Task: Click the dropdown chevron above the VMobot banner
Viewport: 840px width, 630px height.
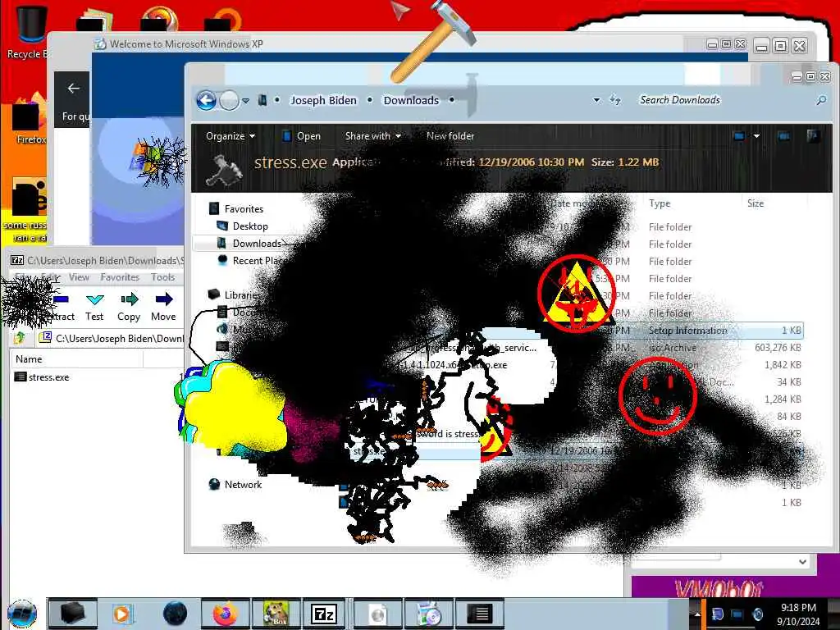Action: tap(802, 562)
